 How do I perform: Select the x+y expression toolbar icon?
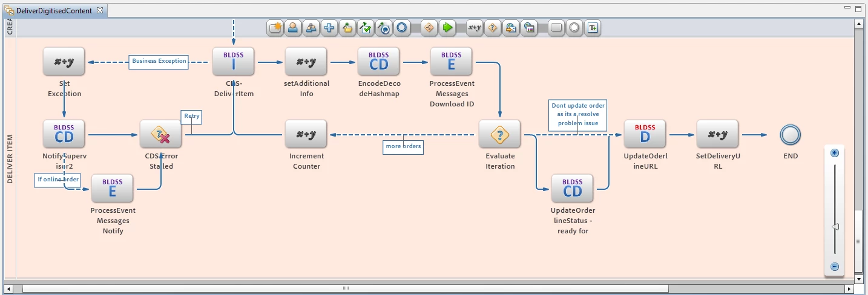coord(475,28)
